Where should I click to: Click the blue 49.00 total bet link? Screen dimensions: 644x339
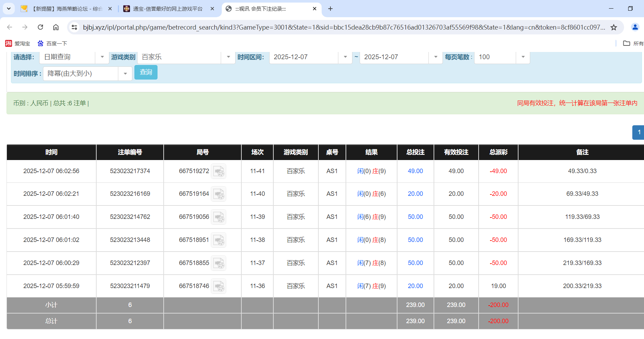[x=415, y=171]
